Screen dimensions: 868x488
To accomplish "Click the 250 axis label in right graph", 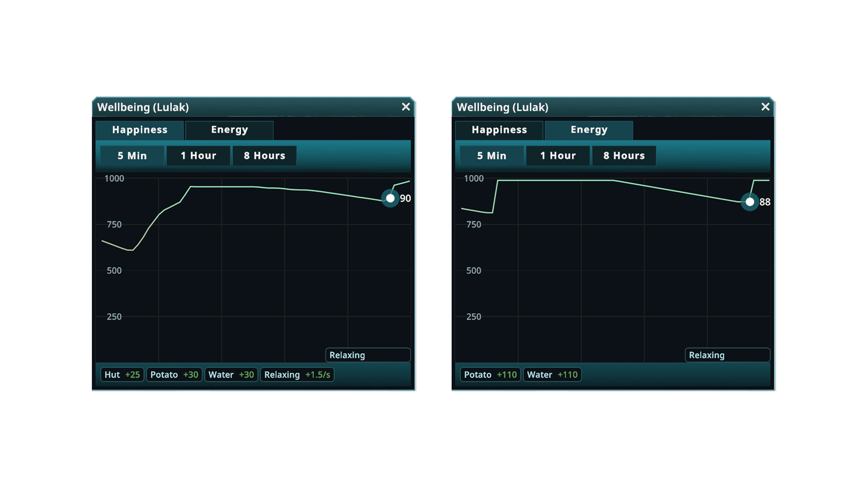I will [x=474, y=317].
